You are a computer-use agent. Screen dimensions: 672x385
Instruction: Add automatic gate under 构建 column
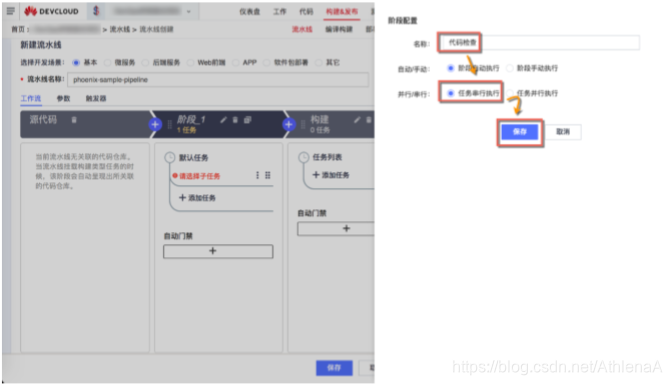tap(336, 229)
